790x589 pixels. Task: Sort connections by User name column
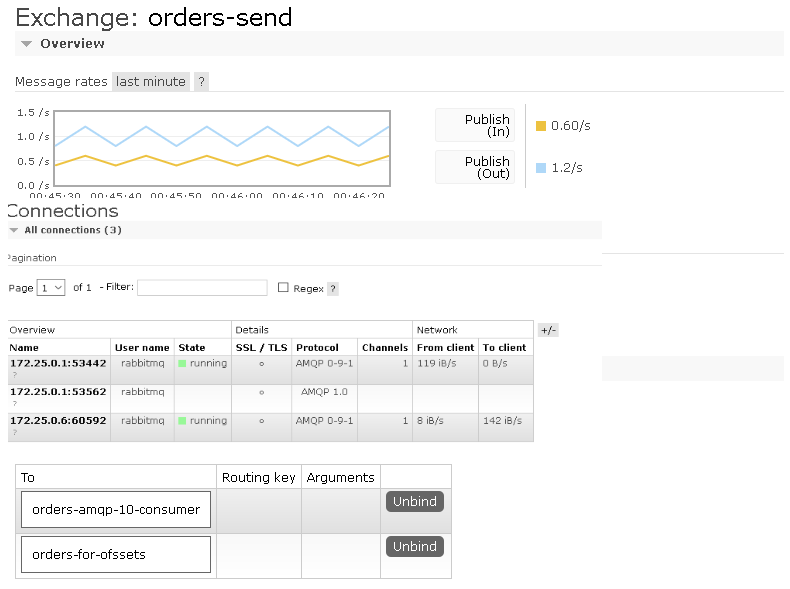tap(141, 347)
